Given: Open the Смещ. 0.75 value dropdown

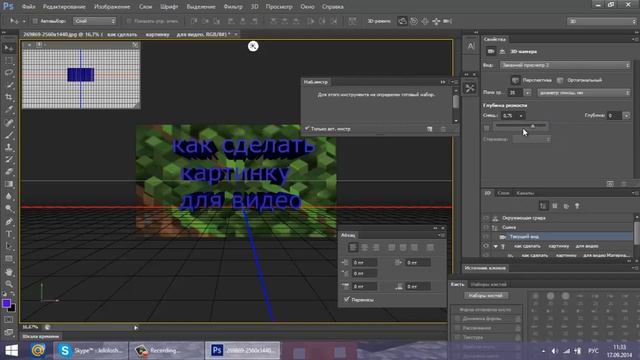Looking at the screenshot, I should point(521,116).
